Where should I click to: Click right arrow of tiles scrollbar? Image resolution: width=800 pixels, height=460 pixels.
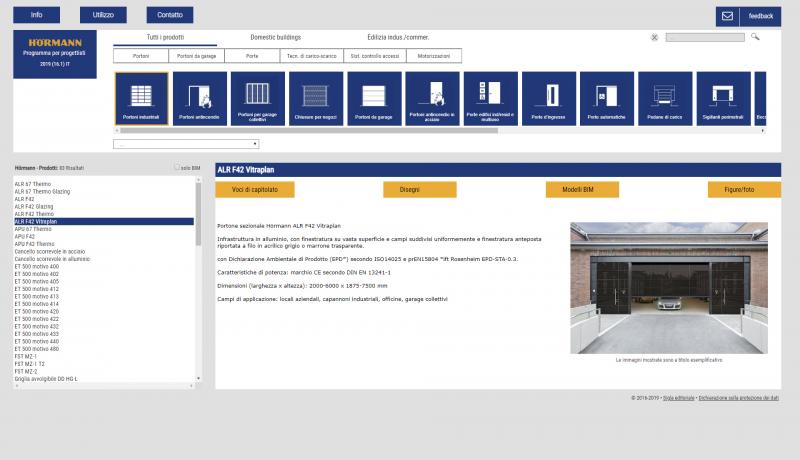click(763, 131)
